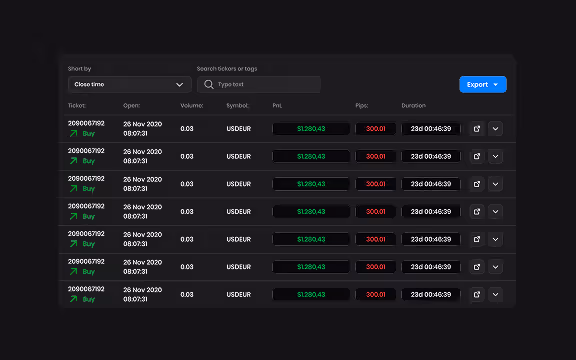This screenshot has width=576, height=360.
Task: Open the fifth row's external link icon
Action: tap(476, 239)
